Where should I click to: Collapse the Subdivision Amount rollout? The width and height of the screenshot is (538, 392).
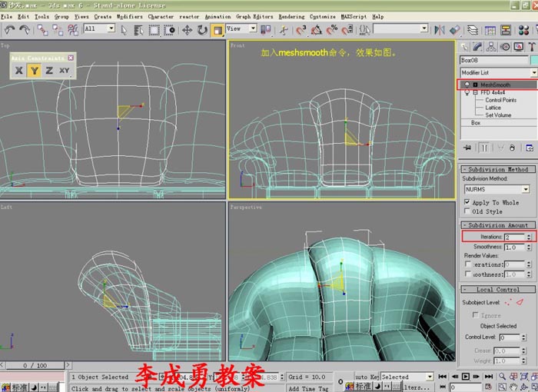pos(498,225)
